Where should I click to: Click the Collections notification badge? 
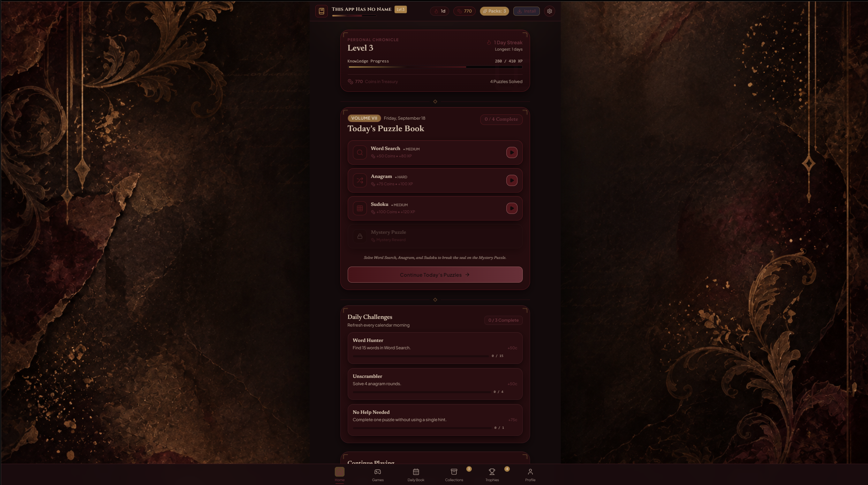click(469, 469)
